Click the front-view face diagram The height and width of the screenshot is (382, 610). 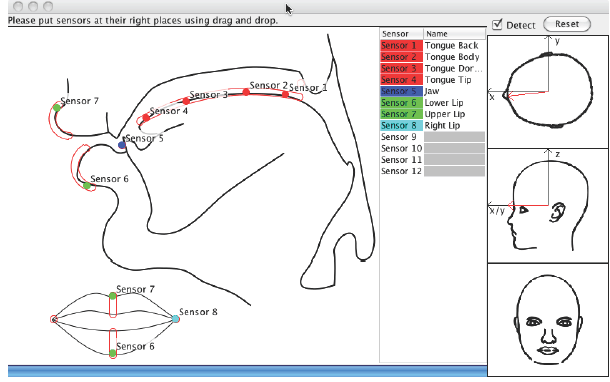pos(548,320)
